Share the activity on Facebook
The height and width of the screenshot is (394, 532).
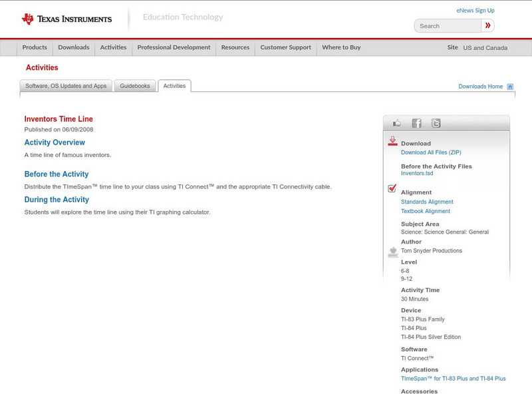coord(416,123)
